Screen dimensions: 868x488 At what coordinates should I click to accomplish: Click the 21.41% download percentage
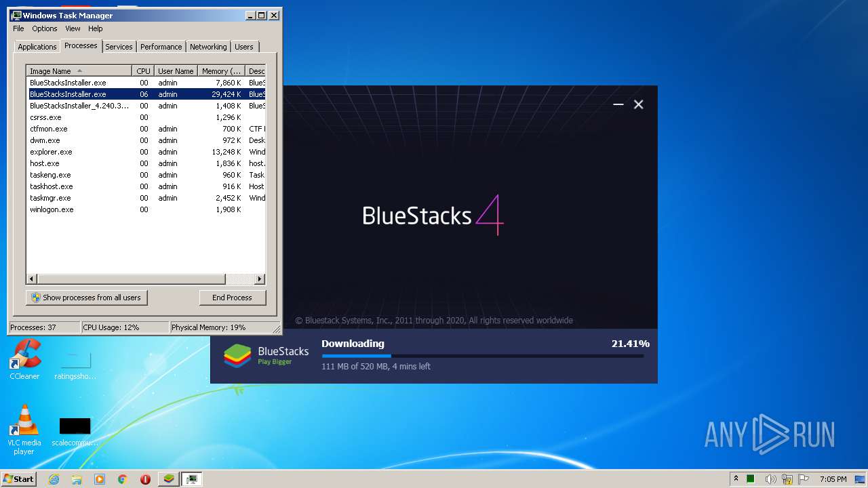pos(630,344)
